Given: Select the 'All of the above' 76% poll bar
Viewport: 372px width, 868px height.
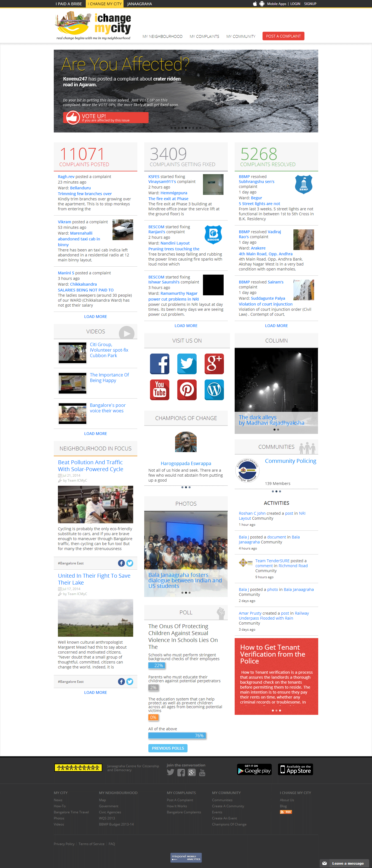Looking at the screenshot, I should pyautogui.click(x=177, y=735).
